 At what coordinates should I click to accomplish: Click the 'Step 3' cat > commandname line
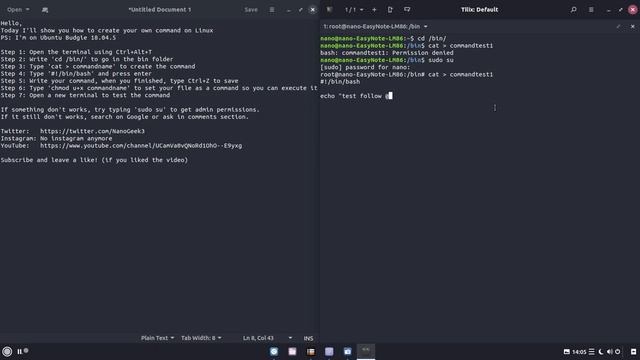click(98, 67)
